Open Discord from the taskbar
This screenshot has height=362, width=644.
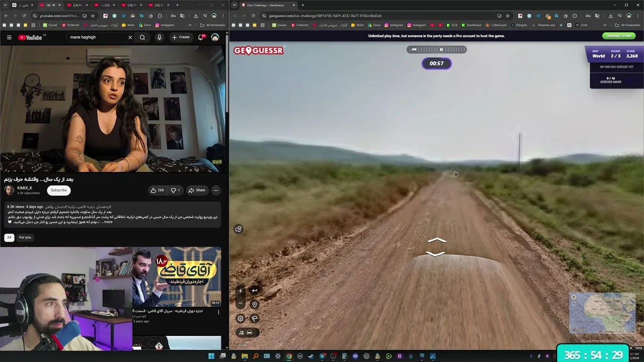coord(355,356)
